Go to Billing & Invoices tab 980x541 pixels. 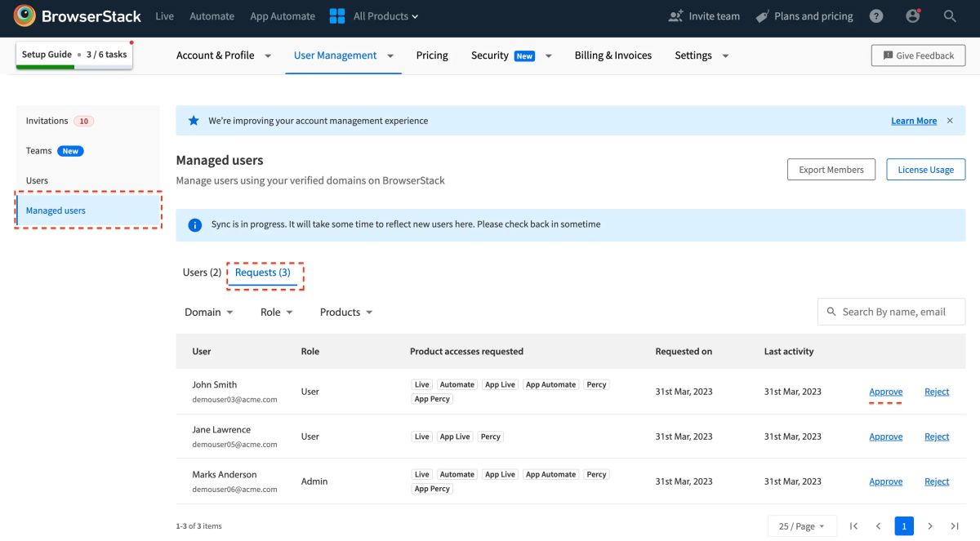click(613, 55)
